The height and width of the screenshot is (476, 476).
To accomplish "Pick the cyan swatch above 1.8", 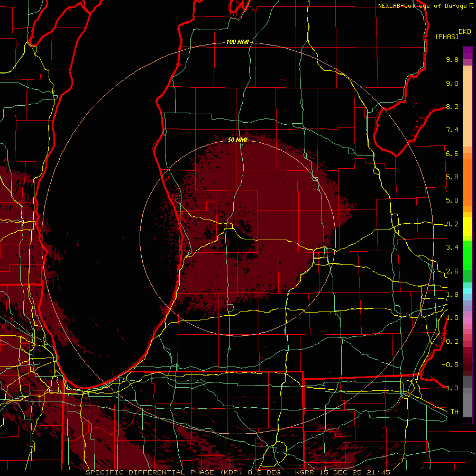I will tap(467, 291).
